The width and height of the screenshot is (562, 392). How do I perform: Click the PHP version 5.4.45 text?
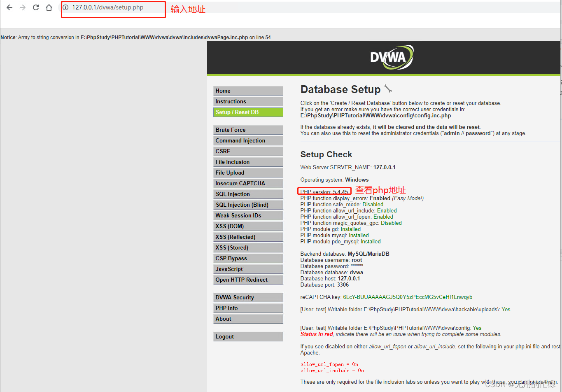pos(324,192)
